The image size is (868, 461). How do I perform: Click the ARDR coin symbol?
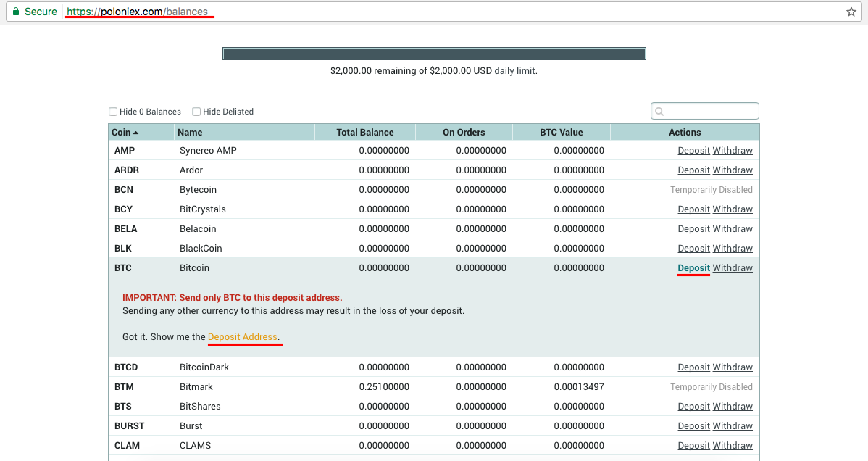click(x=127, y=170)
